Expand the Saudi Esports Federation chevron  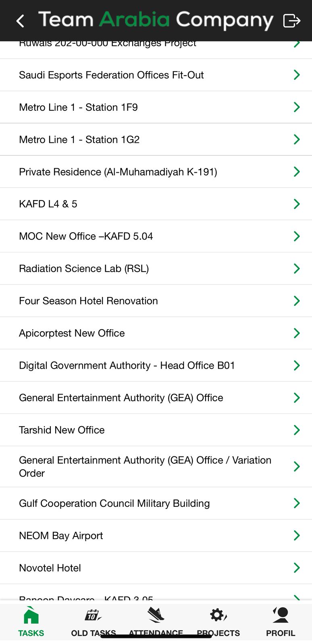pos(297,75)
